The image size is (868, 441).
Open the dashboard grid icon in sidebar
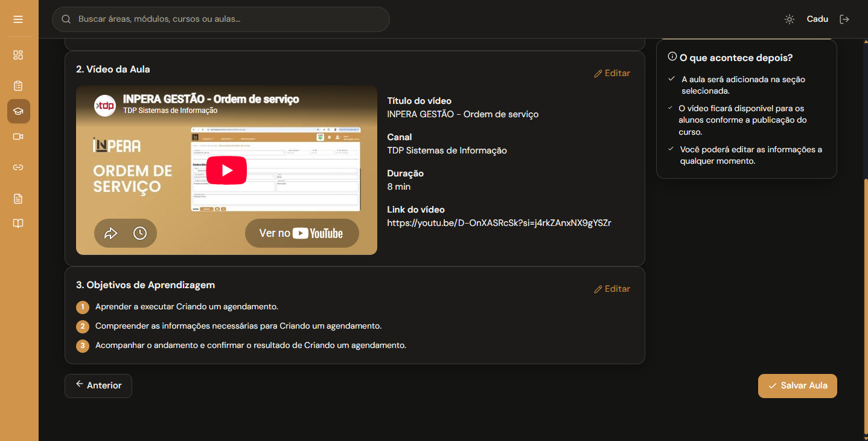[18, 55]
